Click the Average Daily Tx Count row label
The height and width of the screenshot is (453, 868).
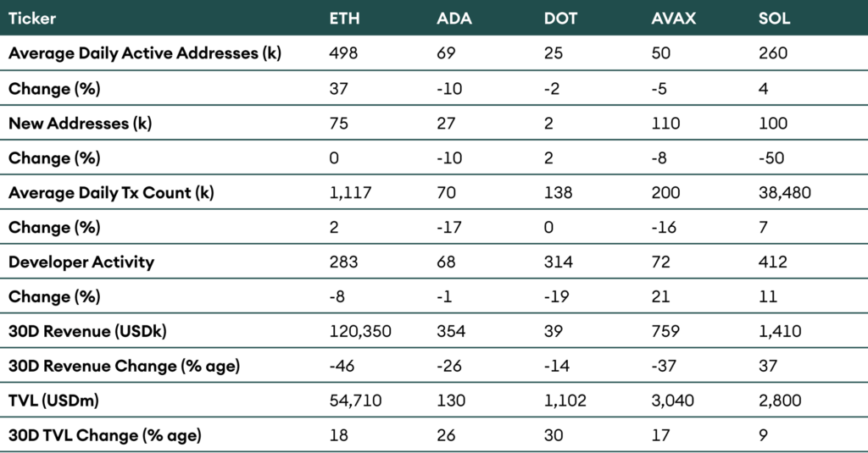pyautogui.click(x=111, y=192)
